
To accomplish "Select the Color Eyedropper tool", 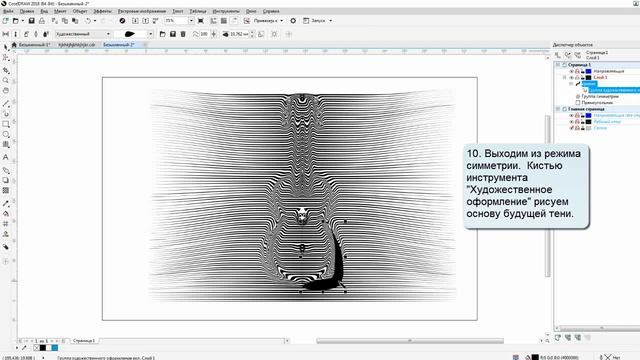I will (6, 203).
